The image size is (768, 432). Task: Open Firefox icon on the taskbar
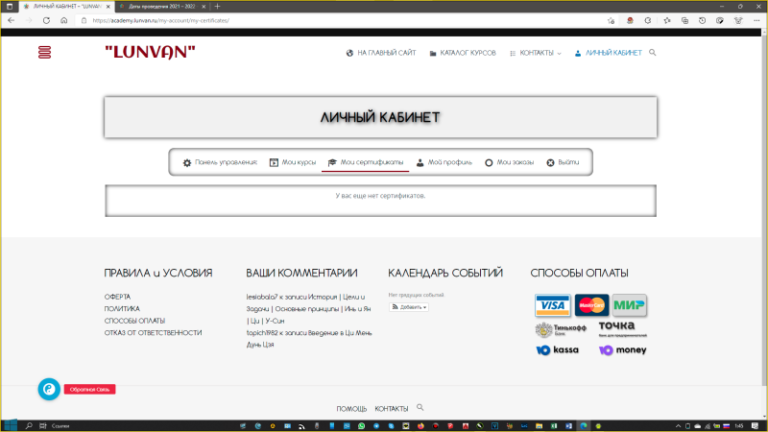(421, 426)
